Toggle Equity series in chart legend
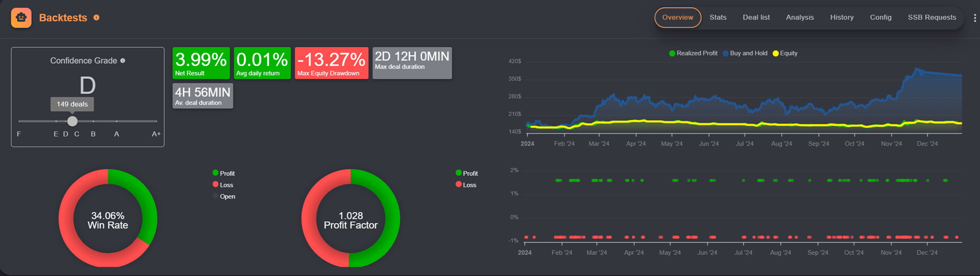This screenshot has height=276, width=980. tap(785, 53)
